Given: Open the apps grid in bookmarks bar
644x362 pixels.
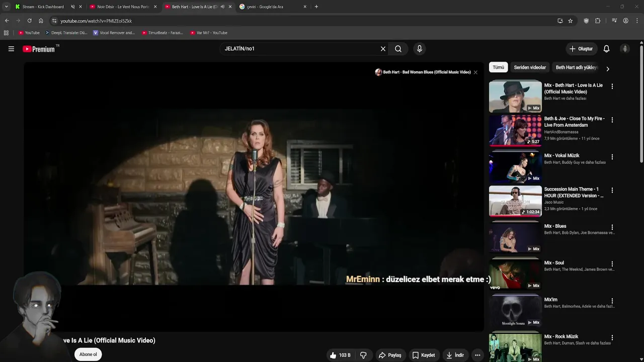Looking at the screenshot, I should pyautogui.click(x=6, y=33).
